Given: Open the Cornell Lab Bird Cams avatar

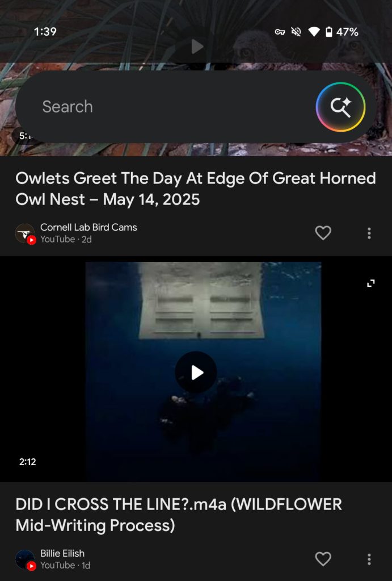Looking at the screenshot, I should 26,234.
